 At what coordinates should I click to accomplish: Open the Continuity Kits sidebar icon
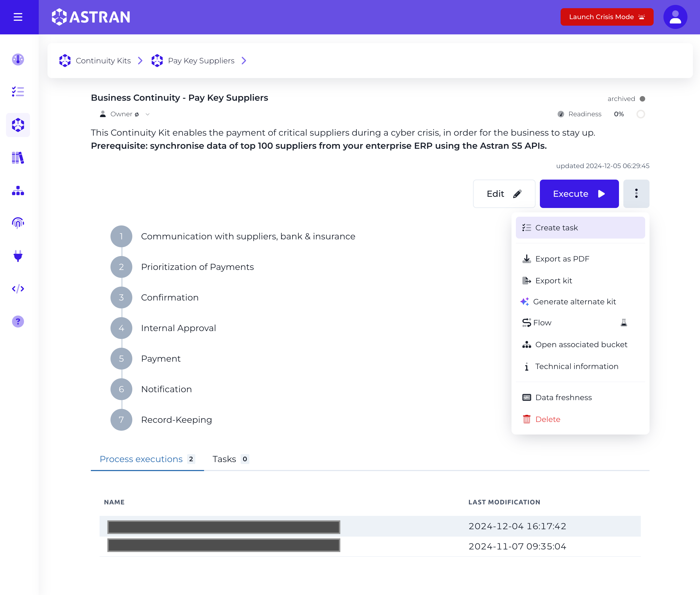[18, 125]
